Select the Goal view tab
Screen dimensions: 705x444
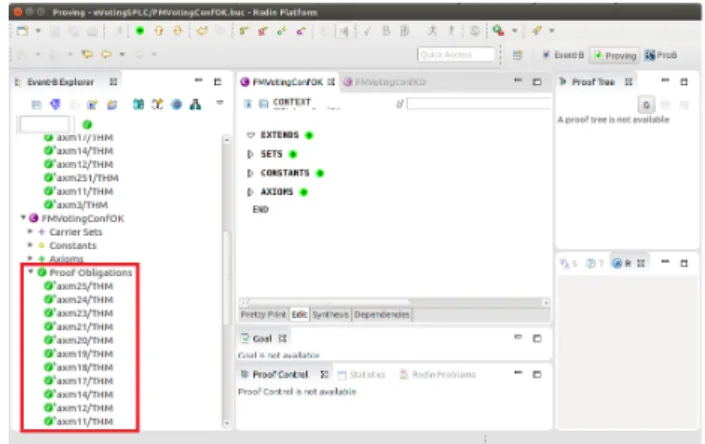tap(263, 338)
